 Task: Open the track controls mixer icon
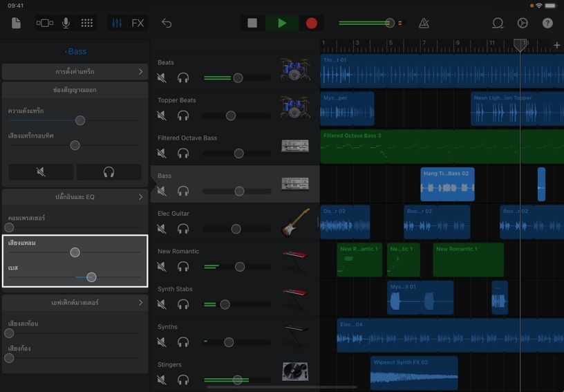click(x=117, y=23)
